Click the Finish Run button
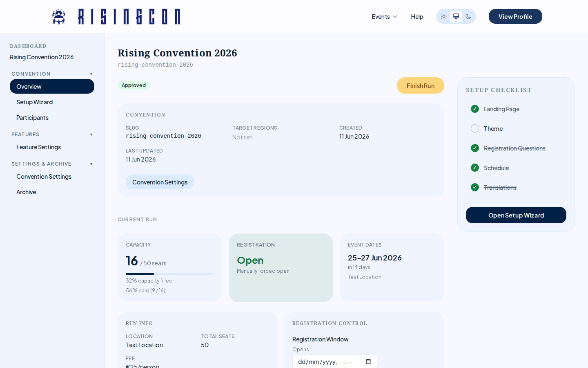The height and width of the screenshot is (368, 588). (x=420, y=85)
